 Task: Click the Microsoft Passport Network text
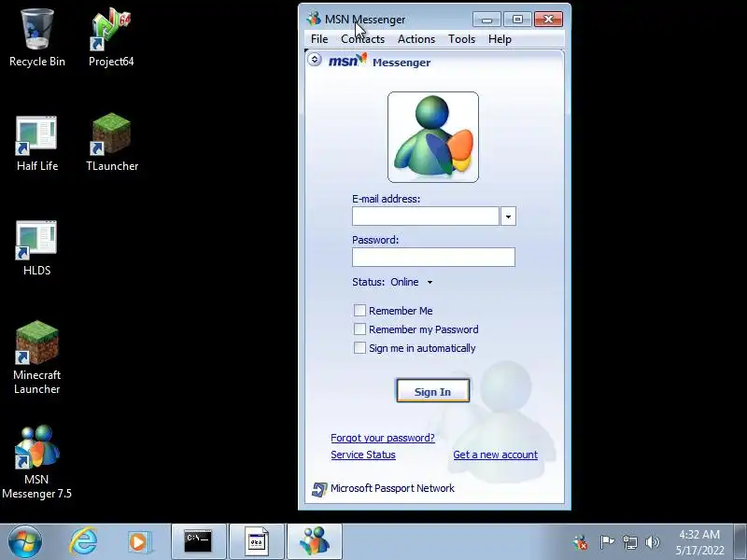click(x=392, y=488)
